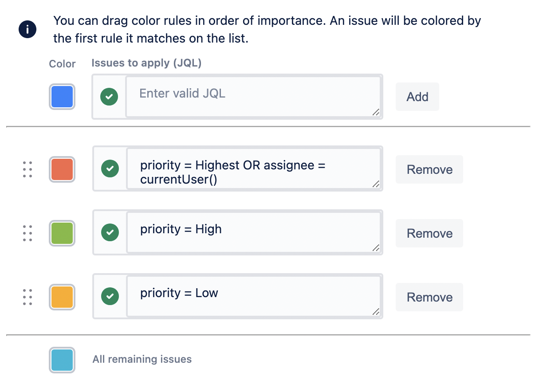
Task: Open the green swatch of the priority = High rule
Action: [62, 233]
